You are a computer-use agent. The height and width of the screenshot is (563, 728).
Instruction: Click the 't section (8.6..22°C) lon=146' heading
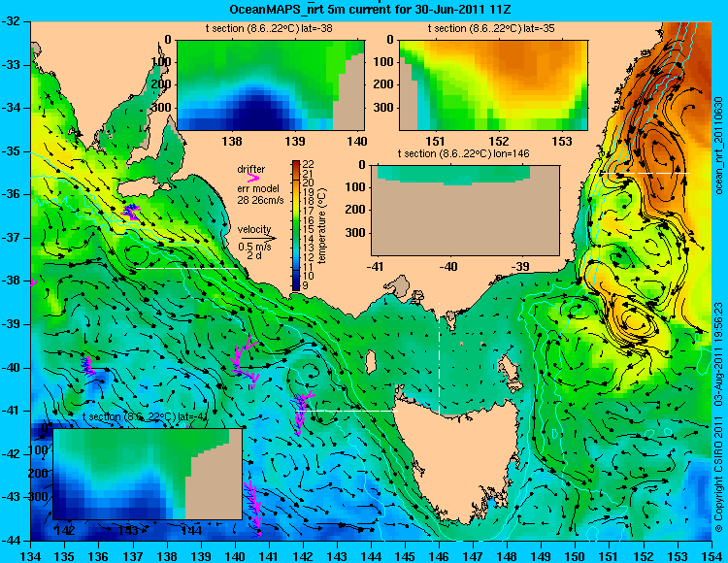click(x=463, y=153)
